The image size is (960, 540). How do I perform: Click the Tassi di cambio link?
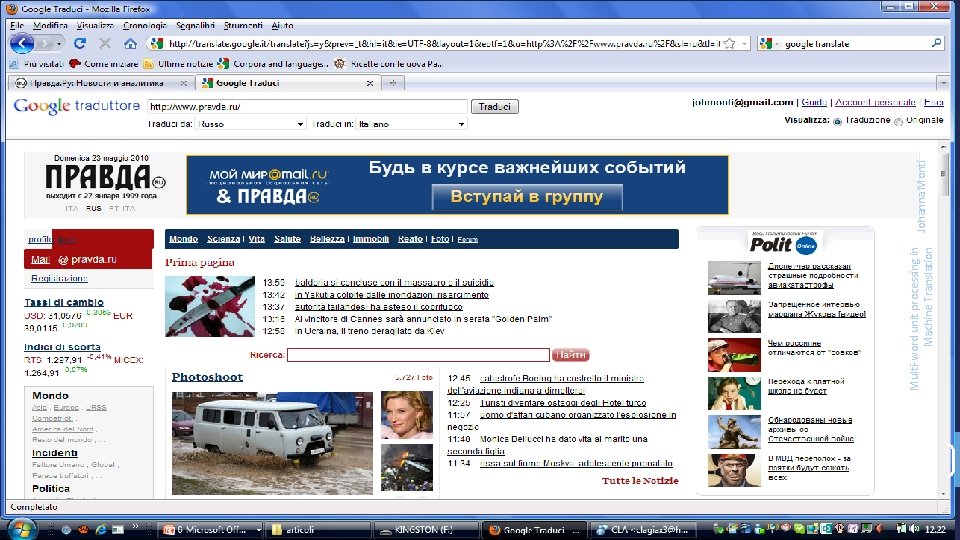click(64, 302)
